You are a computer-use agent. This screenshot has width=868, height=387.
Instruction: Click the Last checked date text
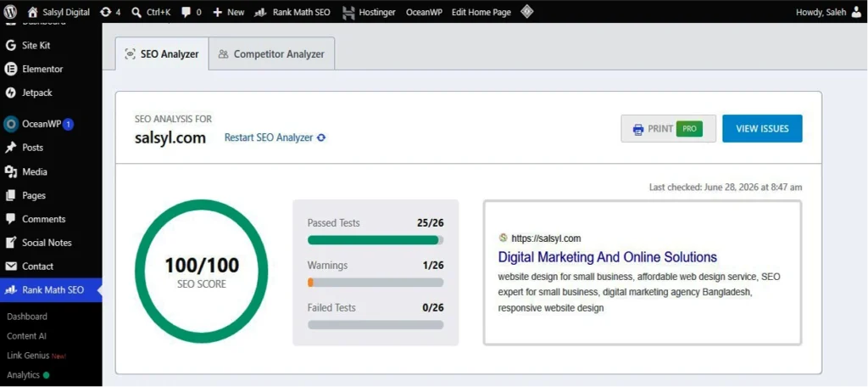point(726,188)
